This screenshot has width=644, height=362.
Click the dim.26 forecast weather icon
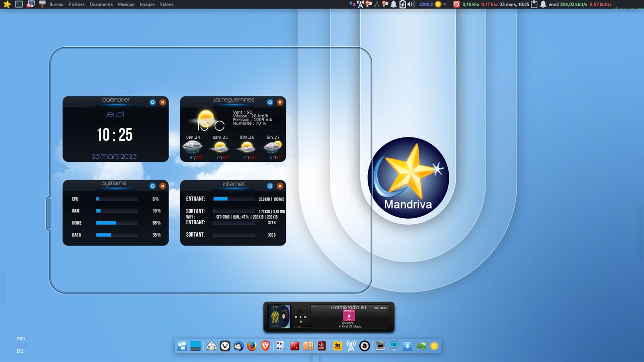point(247,147)
